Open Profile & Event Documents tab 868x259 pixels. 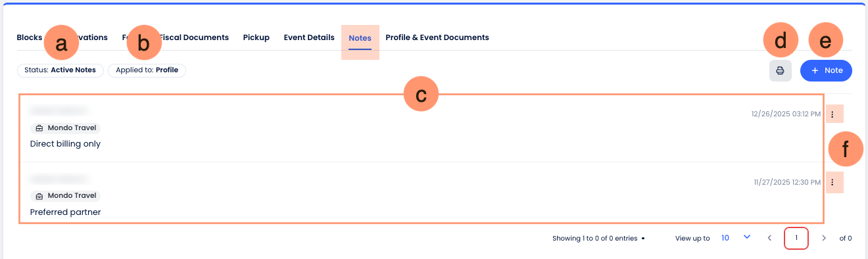click(x=437, y=37)
